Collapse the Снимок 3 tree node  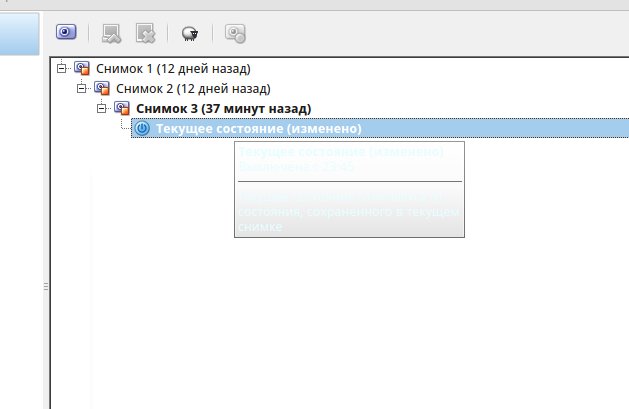101,108
